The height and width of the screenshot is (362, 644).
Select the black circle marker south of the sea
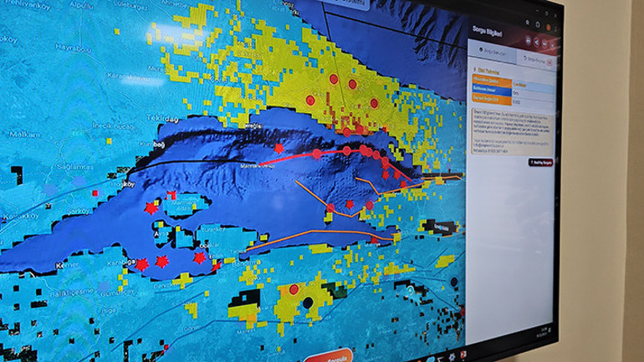click(308, 302)
